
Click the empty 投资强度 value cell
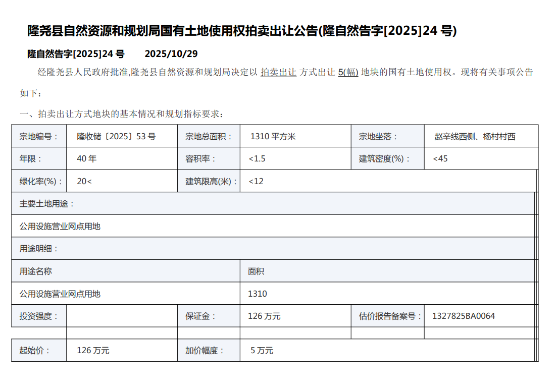coord(122,316)
